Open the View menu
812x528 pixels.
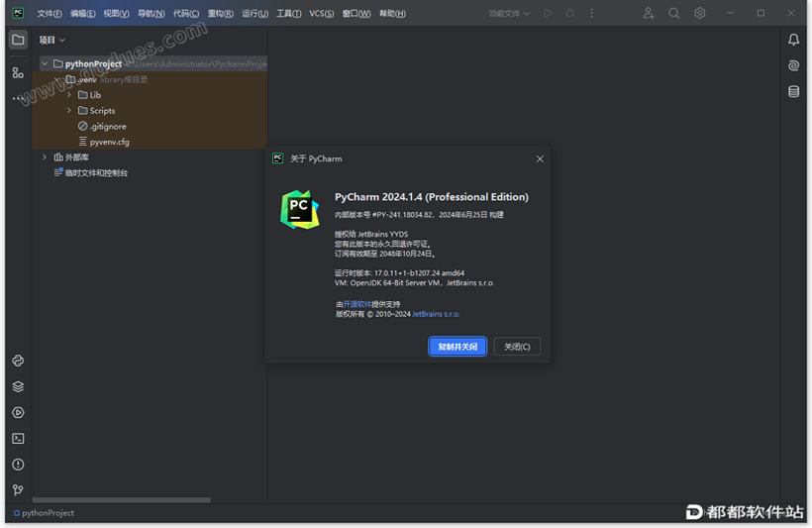[x=116, y=14]
